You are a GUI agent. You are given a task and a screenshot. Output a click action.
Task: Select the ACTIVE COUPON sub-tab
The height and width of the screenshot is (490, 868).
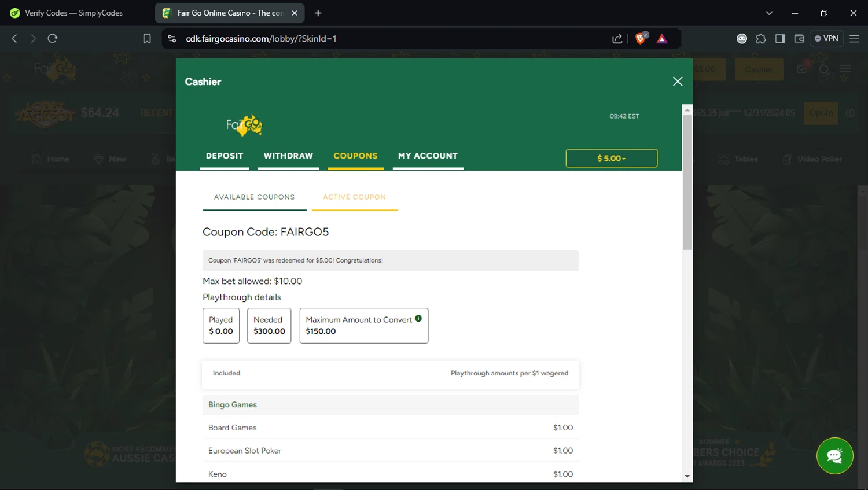pos(354,197)
